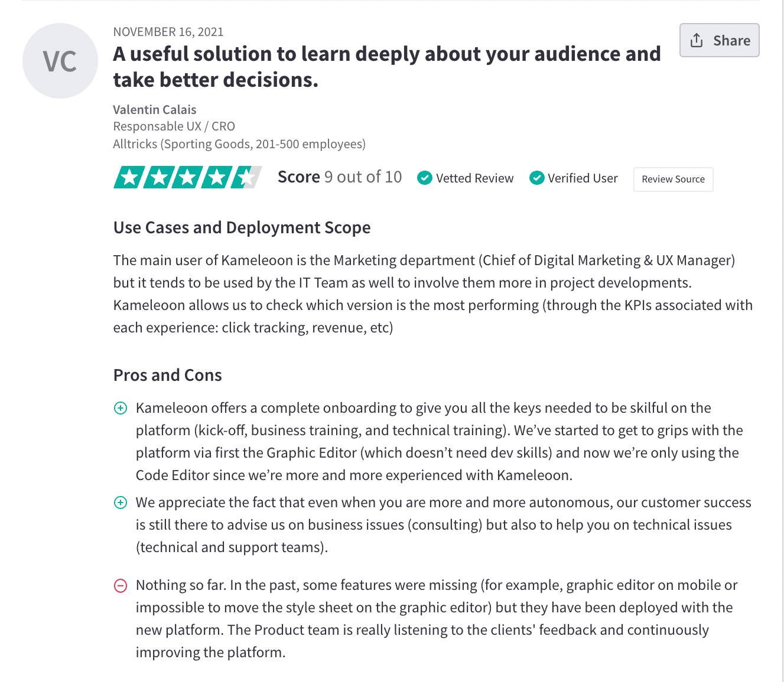The height and width of the screenshot is (682, 784).
Task: Click the November 16, 2021 review date
Action: (x=168, y=32)
